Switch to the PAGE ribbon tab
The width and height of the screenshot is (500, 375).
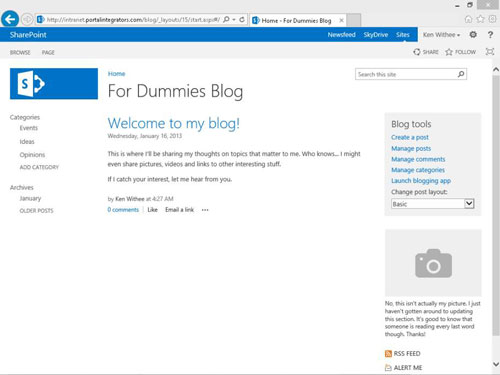point(48,52)
